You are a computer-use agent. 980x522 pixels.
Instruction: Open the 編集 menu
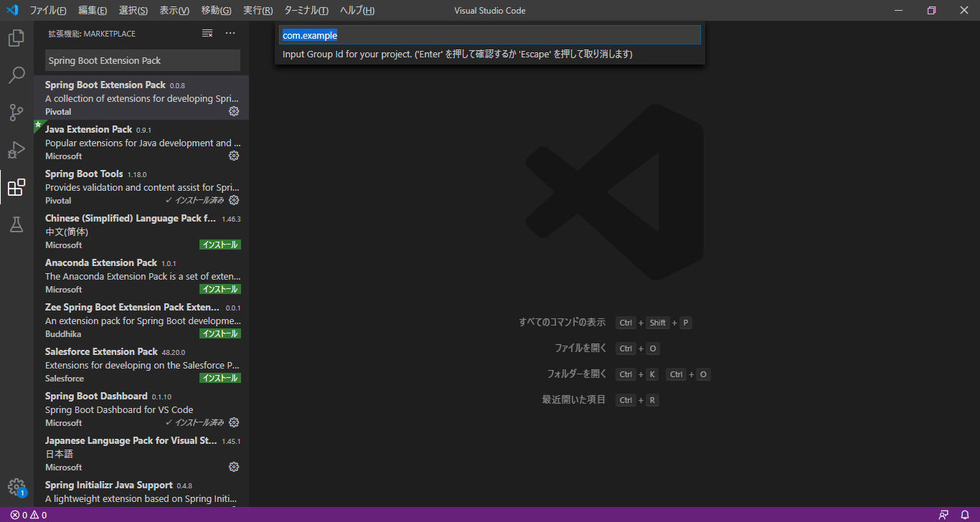pyautogui.click(x=93, y=11)
